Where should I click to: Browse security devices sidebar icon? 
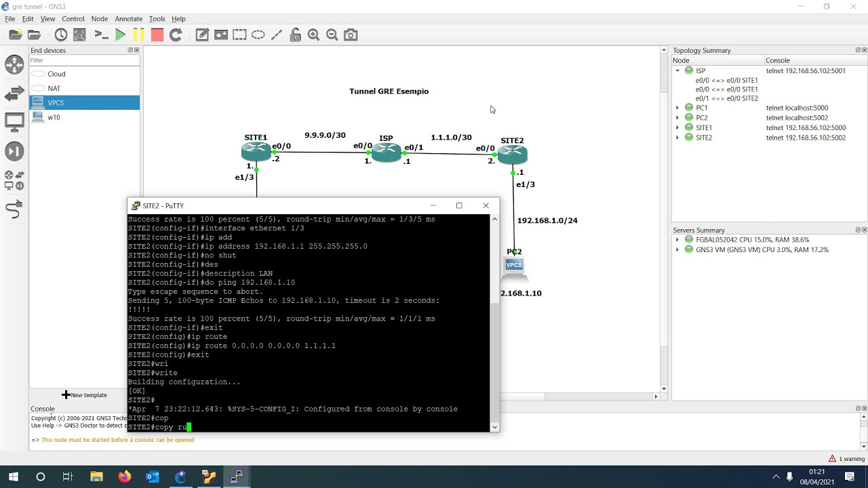[14, 151]
